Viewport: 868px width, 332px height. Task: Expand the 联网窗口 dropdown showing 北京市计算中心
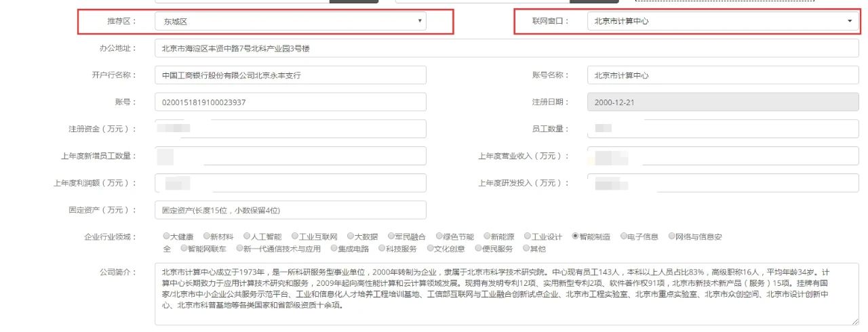point(723,21)
